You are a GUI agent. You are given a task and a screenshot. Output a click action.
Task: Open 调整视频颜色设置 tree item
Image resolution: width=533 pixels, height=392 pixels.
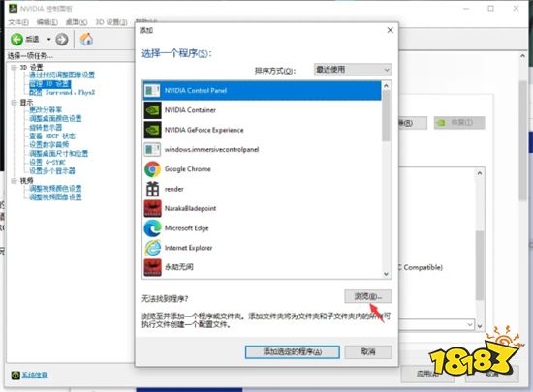pos(55,189)
